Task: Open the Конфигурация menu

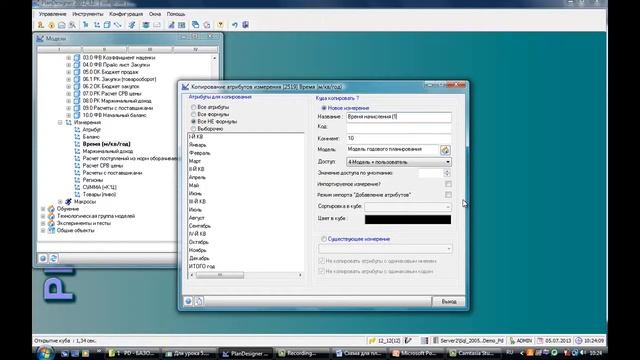Action: 126,14
